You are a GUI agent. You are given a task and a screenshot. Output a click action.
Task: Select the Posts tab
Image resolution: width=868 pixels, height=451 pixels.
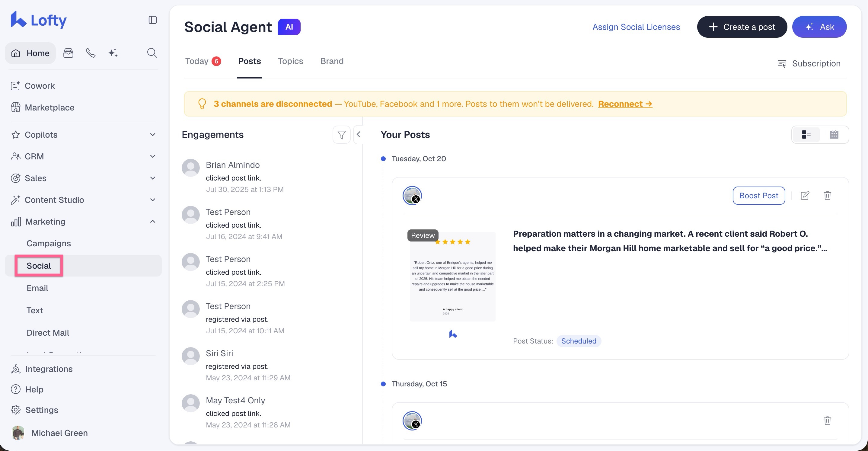click(249, 61)
